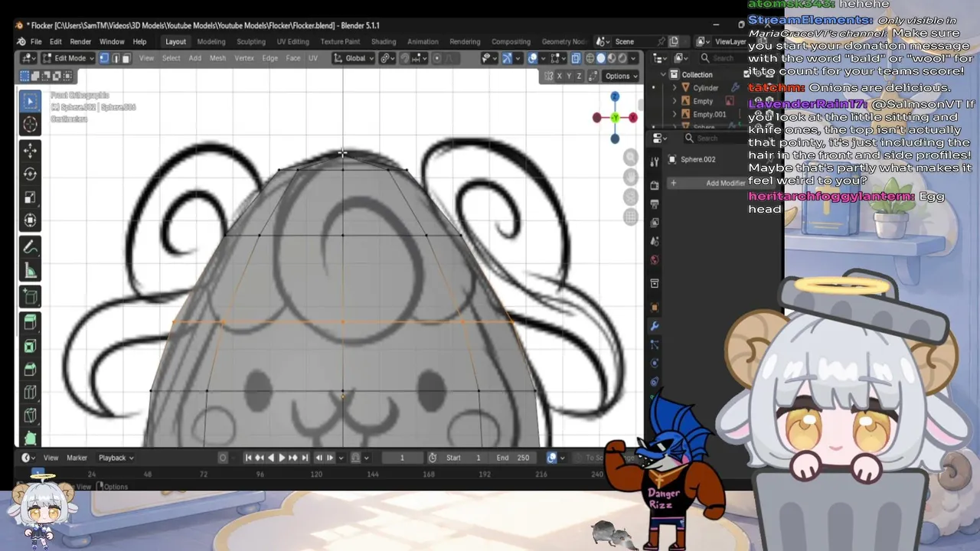
Task: Switch to the UV Editing workspace tab
Action: tap(292, 41)
